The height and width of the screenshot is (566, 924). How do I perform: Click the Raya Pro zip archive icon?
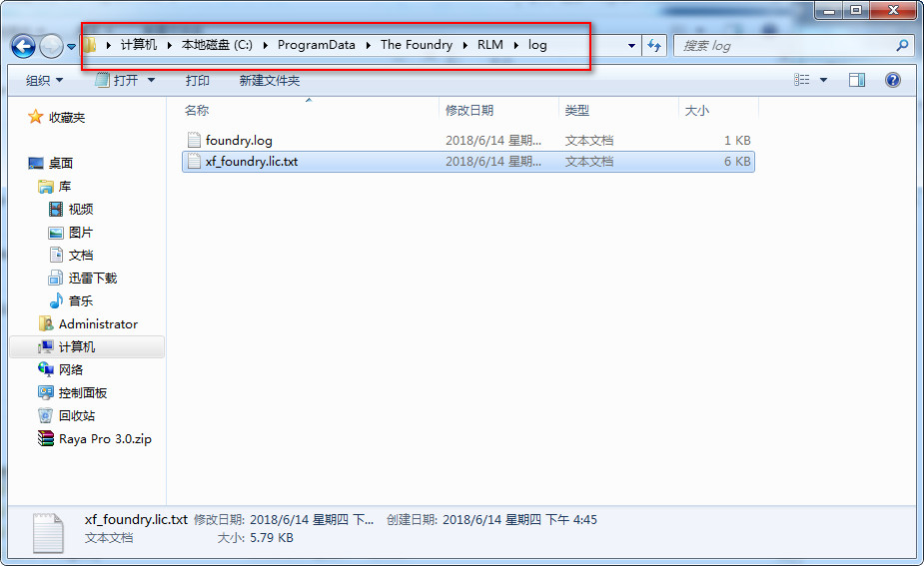pos(45,439)
